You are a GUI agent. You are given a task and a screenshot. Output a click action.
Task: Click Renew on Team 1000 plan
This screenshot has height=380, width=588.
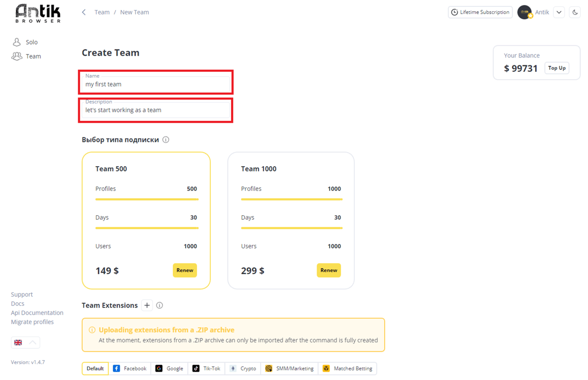(329, 270)
